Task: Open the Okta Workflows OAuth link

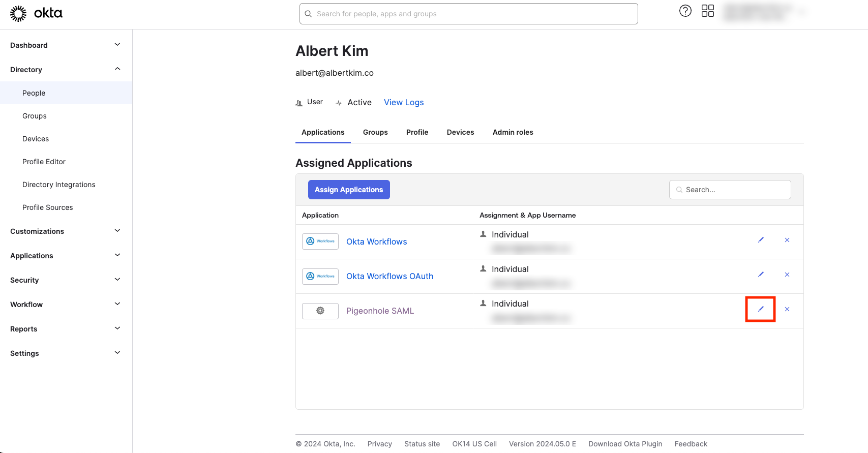Action: click(x=390, y=276)
